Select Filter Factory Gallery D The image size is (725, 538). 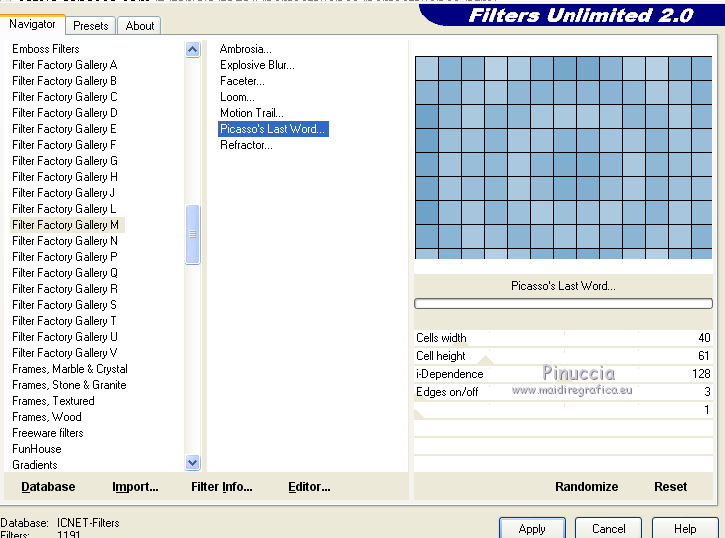pos(65,113)
